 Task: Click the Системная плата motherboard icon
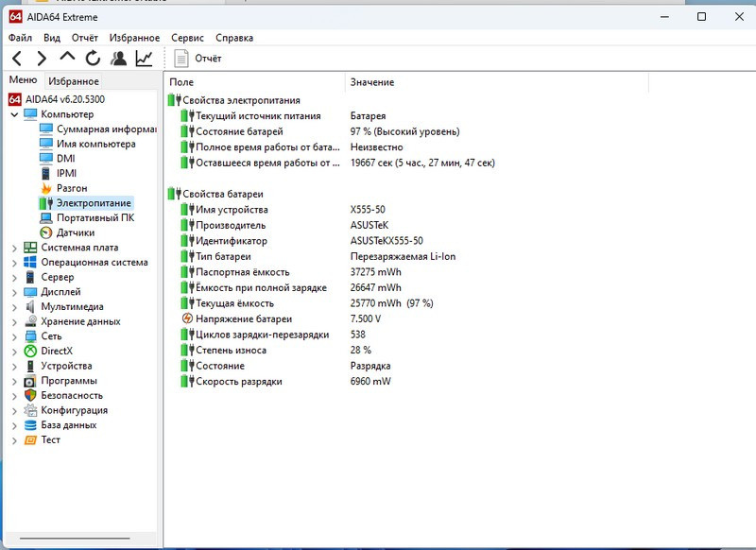pyautogui.click(x=30, y=248)
